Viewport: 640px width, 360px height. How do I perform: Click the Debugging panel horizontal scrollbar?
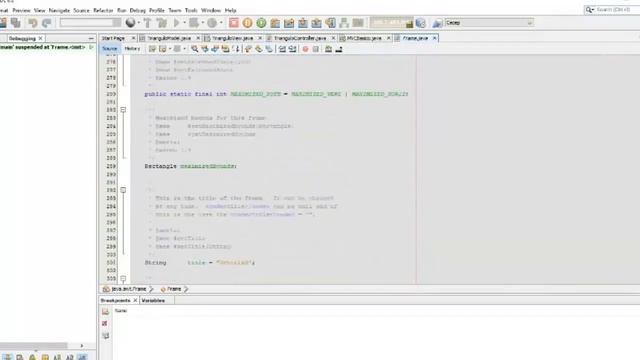[33, 346]
